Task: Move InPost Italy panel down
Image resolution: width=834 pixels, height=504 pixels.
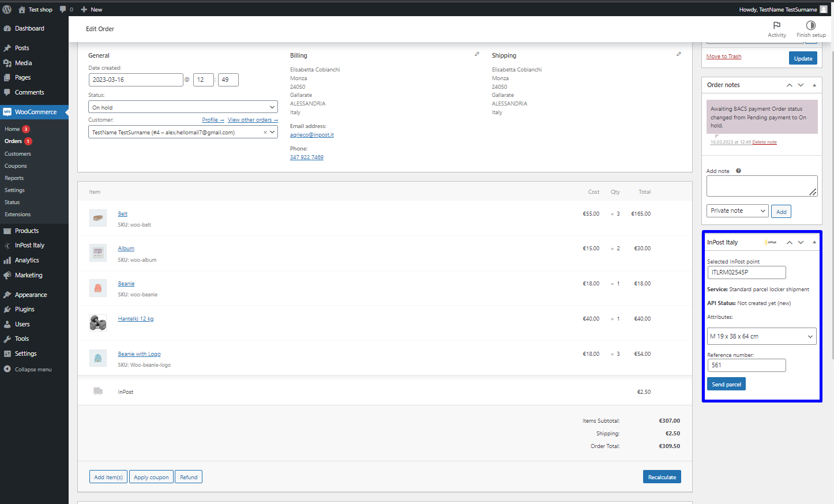Action: 801,242
